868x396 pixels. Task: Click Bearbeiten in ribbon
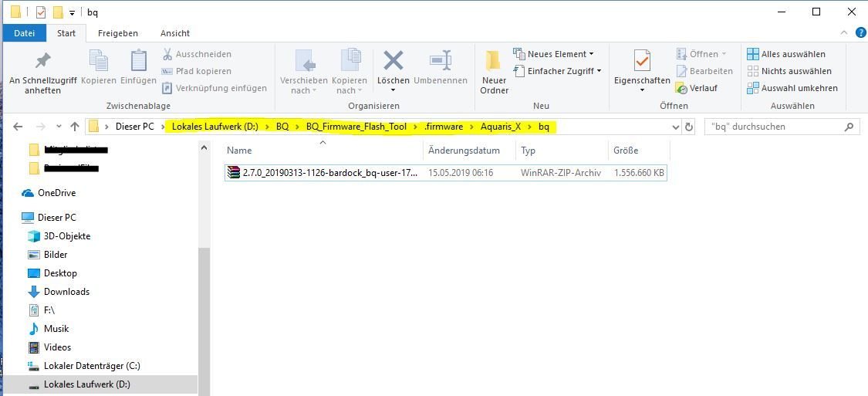(704, 71)
